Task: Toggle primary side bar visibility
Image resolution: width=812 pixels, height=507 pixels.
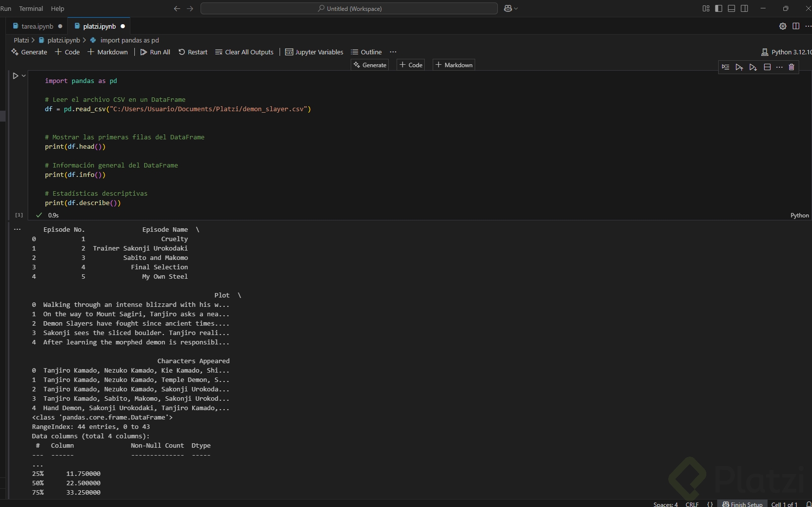Action: pos(719,8)
